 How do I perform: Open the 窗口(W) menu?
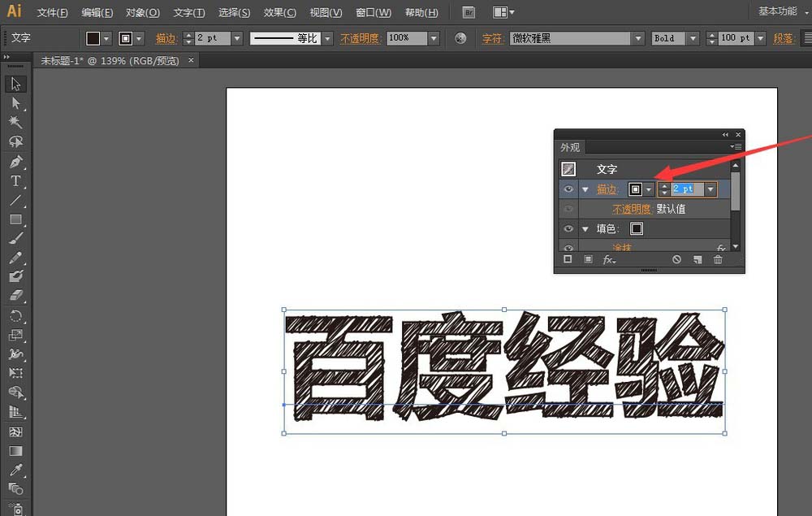pyautogui.click(x=374, y=12)
